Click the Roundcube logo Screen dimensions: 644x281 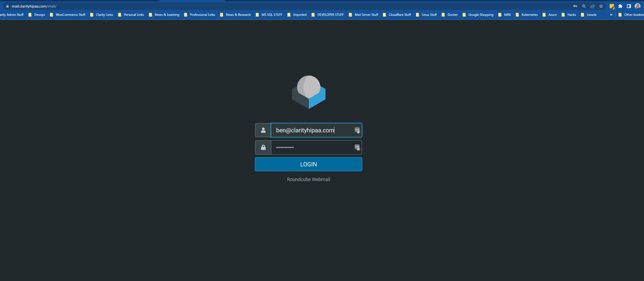pyautogui.click(x=309, y=92)
